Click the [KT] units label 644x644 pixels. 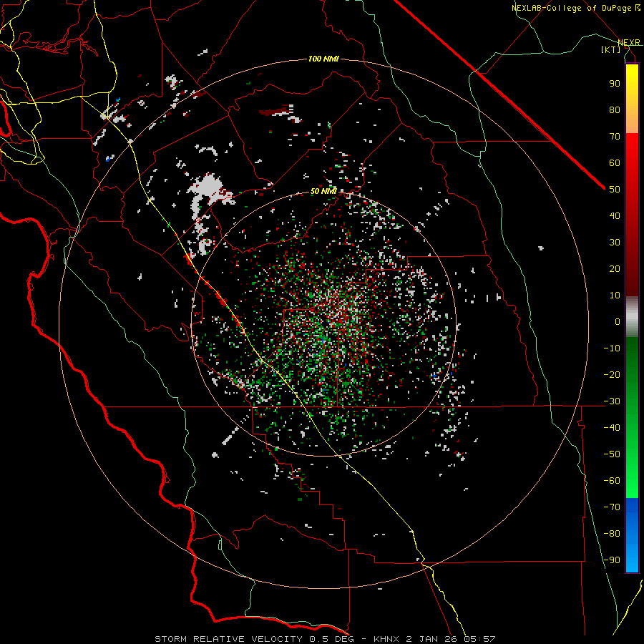(611, 49)
